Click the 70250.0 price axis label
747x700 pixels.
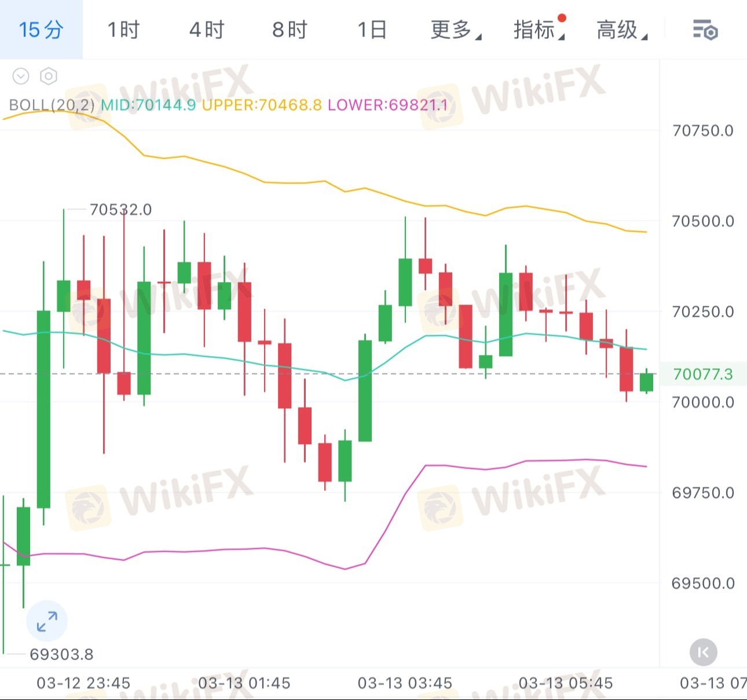pos(703,311)
